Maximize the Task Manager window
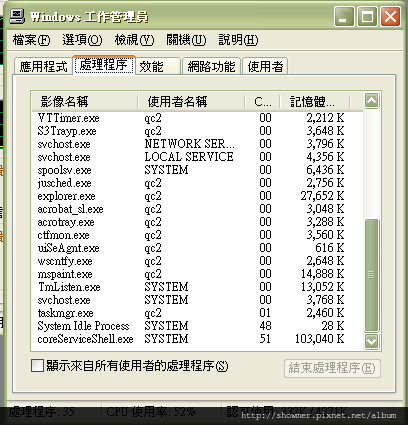Screen dimensions: 408x425 (367, 17)
